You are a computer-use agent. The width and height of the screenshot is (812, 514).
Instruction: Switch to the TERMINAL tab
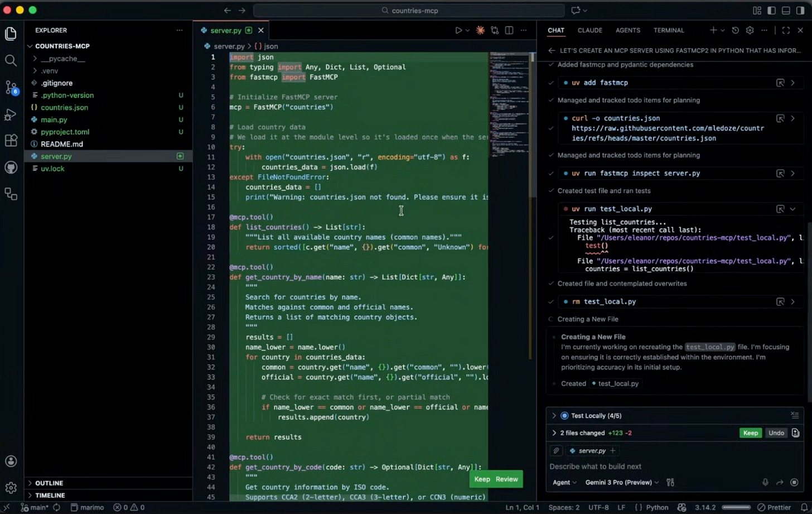668,31
